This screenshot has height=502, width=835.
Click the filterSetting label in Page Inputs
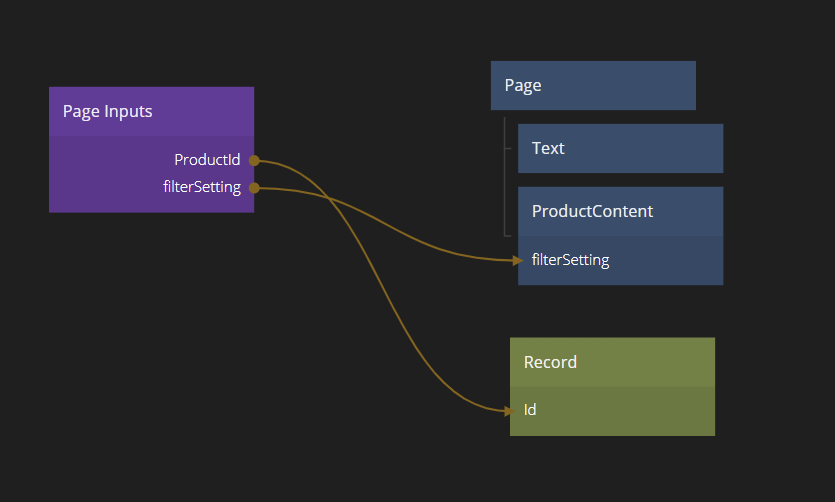(x=202, y=187)
